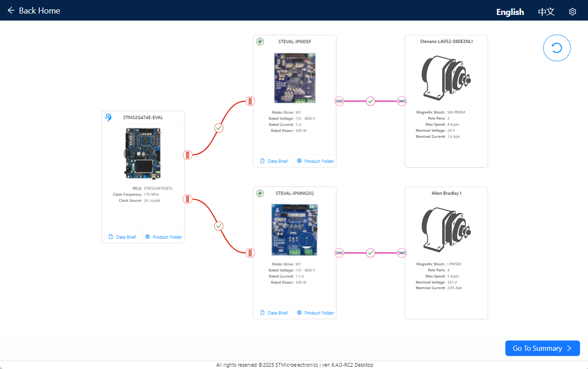The image size is (588, 369).
Task: Click lower red connector port on STM32G474E-EVAL
Action: click(187, 199)
